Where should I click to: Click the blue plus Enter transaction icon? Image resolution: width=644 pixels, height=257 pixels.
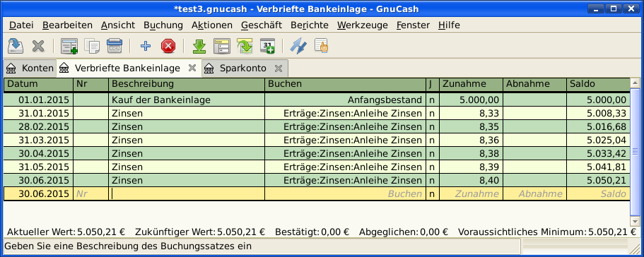coord(146,46)
